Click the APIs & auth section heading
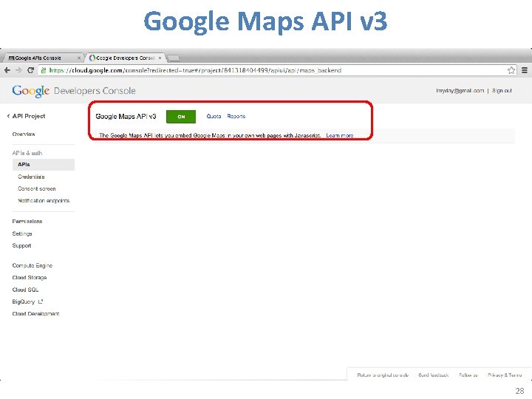The width and height of the screenshot is (532, 399). (x=27, y=153)
